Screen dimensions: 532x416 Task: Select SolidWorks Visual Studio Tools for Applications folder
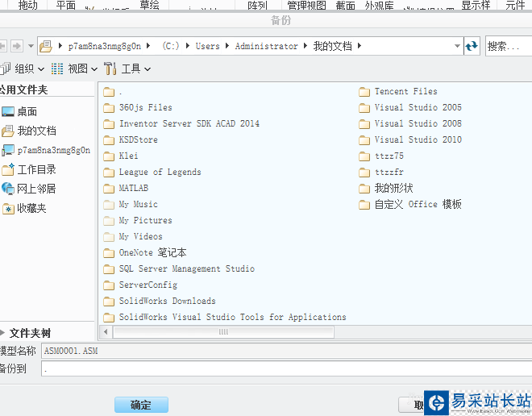[225, 317]
